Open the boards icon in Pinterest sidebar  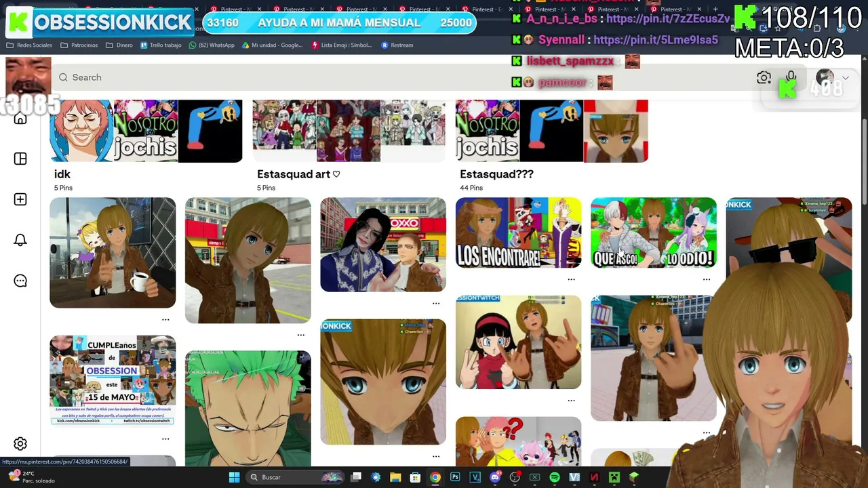tap(20, 159)
